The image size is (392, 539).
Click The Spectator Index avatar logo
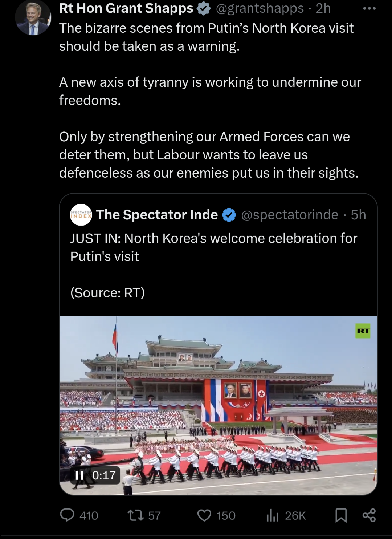point(81,215)
